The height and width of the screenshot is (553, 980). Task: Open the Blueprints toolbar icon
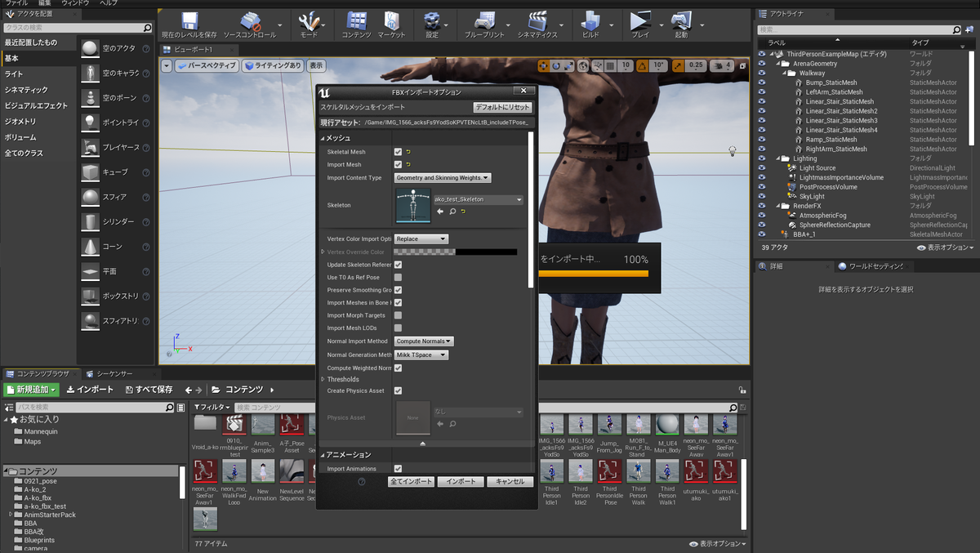[484, 21]
